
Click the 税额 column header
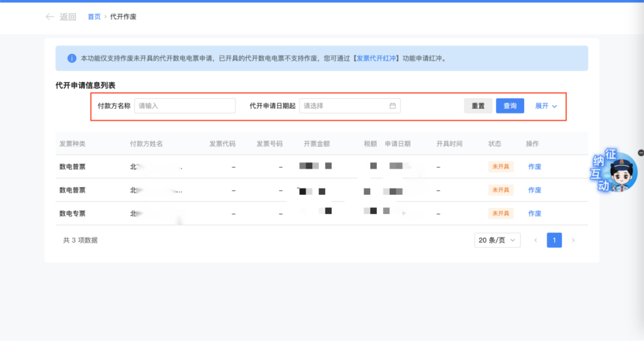coord(370,144)
